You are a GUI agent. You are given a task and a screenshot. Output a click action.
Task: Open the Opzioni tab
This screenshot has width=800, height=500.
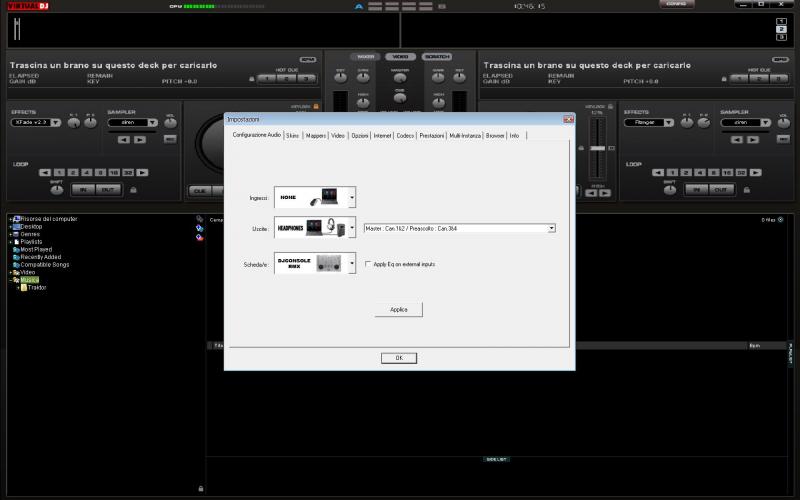pyautogui.click(x=360, y=136)
